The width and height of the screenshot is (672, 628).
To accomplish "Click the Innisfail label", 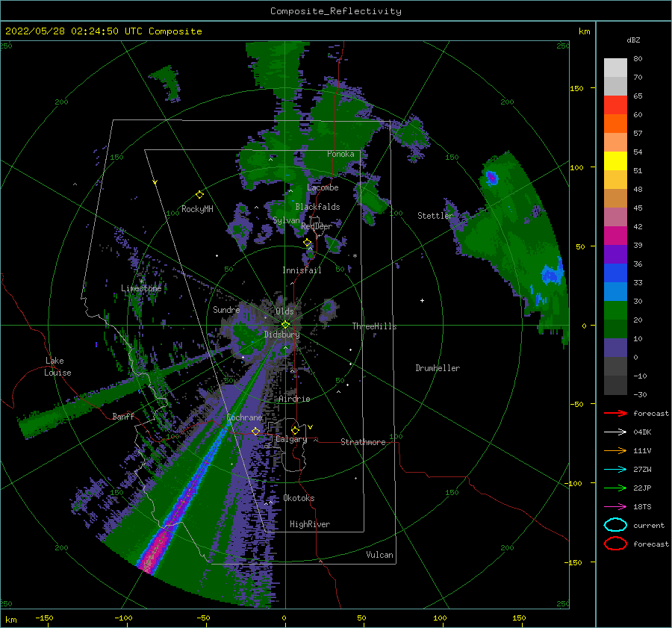I will [x=302, y=270].
